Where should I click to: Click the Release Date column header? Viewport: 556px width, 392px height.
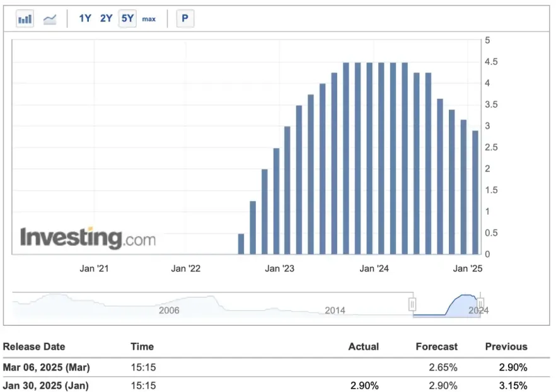coord(34,347)
